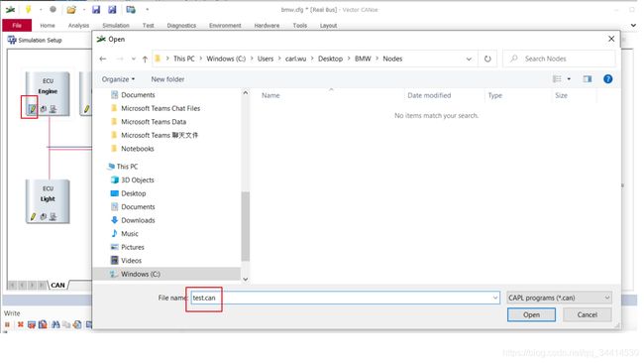
Task: Open the File ribbon tab
Action: click(17, 26)
